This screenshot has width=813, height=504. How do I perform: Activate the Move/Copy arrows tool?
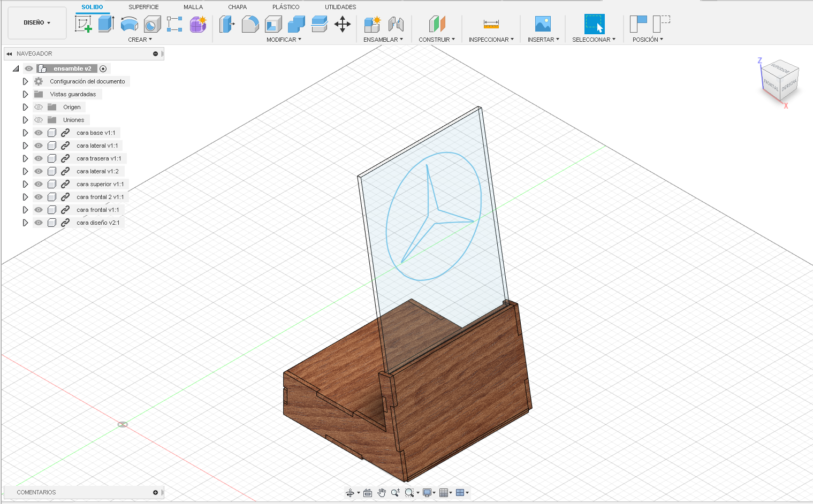pos(343,24)
